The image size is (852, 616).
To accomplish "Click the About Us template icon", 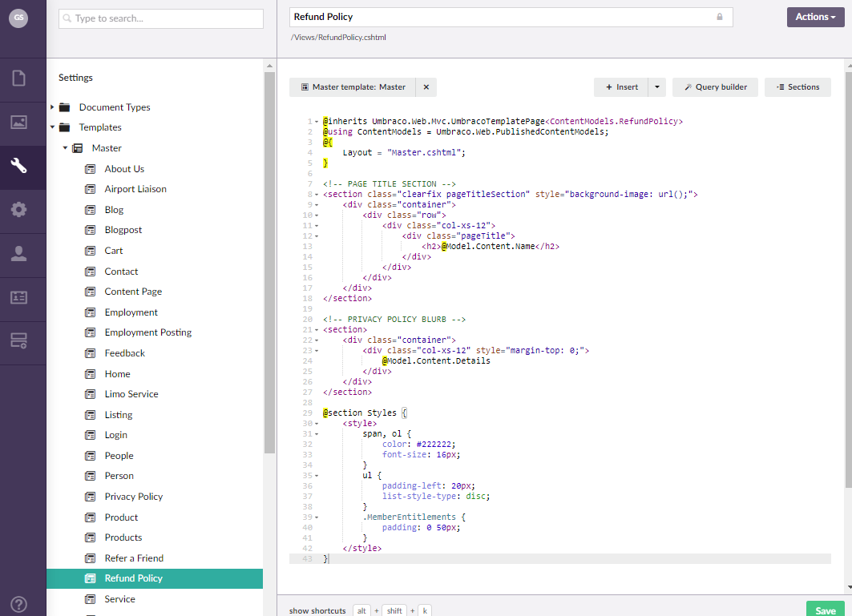I will 91,169.
